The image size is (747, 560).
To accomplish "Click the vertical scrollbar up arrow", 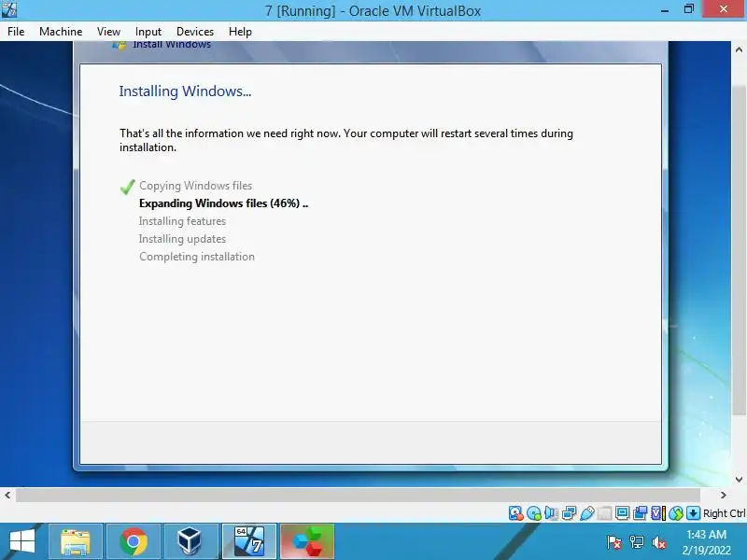I will click(739, 49).
